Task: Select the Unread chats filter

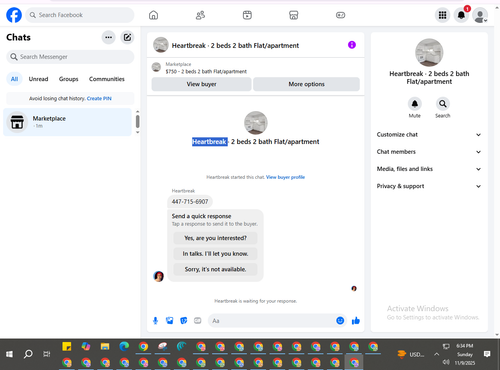Action: pyautogui.click(x=38, y=79)
